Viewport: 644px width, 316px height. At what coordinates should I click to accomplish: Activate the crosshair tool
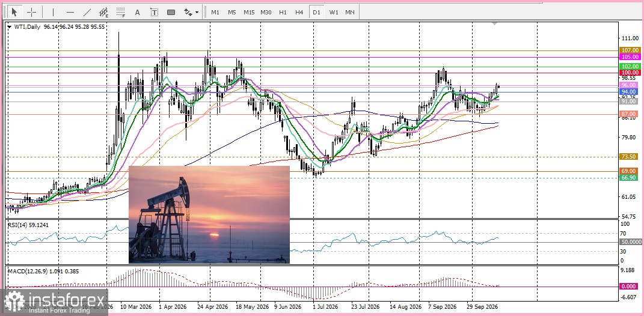point(32,12)
